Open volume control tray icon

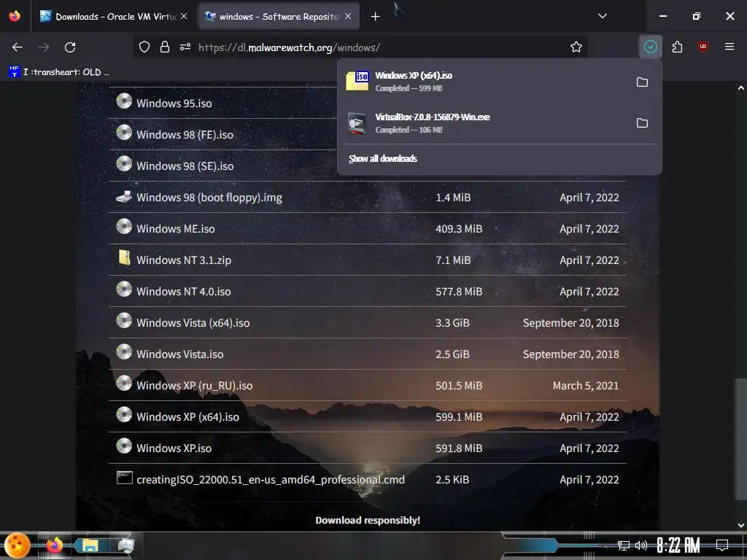pyautogui.click(x=641, y=545)
